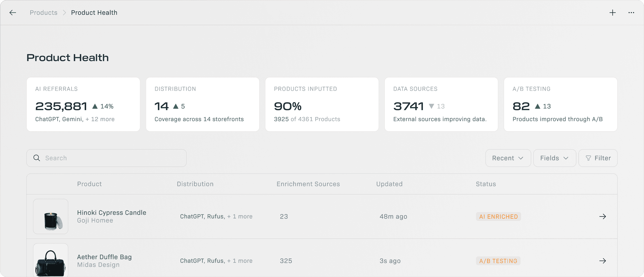644x277 pixels.
Task: Click the AI ENRICHED status badge
Action: [x=498, y=217]
